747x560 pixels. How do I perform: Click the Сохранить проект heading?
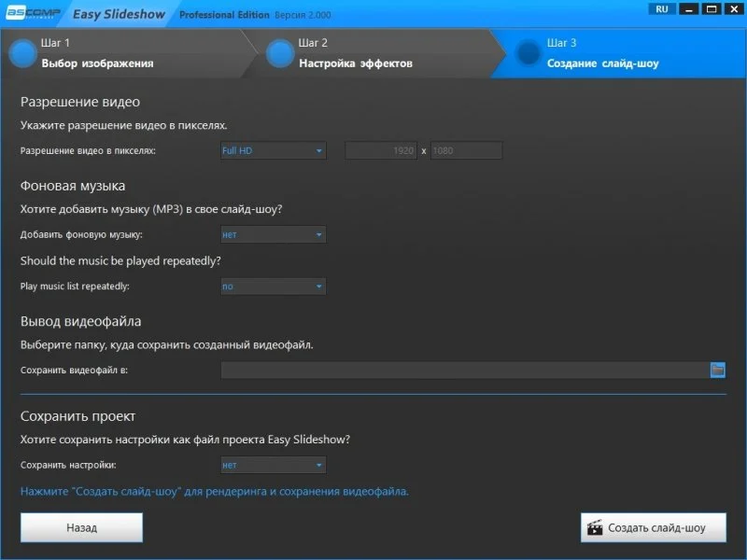point(78,416)
